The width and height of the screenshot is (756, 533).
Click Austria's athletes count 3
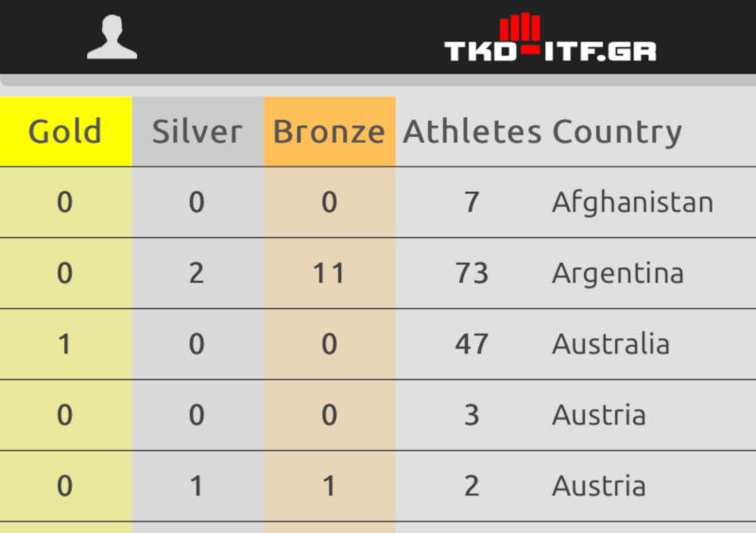tap(472, 415)
